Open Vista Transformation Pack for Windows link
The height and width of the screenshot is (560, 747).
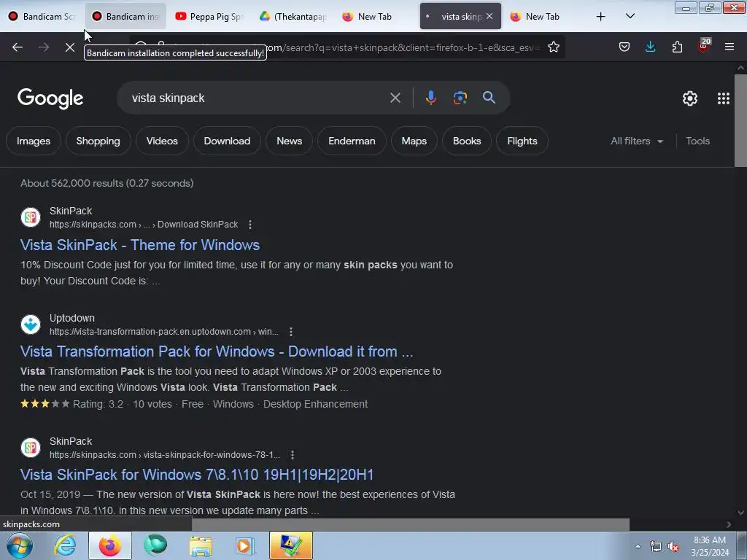pyautogui.click(x=217, y=351)
